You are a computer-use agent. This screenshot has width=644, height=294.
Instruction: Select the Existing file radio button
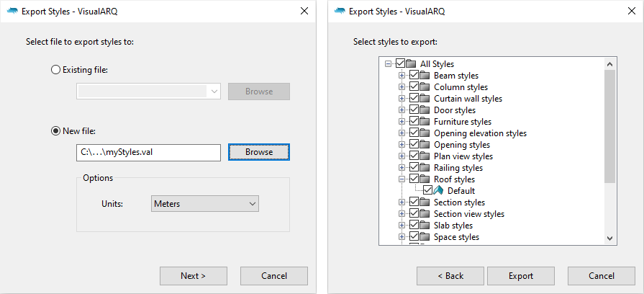[55, 70]
